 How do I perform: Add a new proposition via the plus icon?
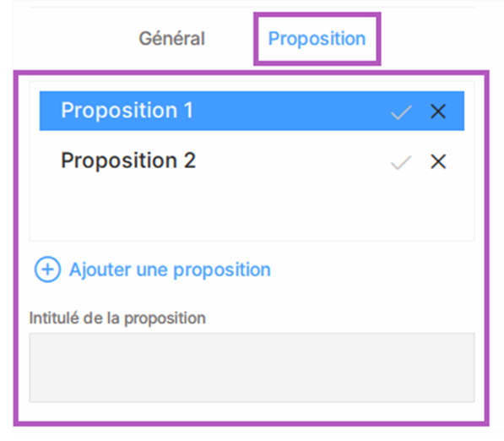pyautogui.click(x=47, y=269)
